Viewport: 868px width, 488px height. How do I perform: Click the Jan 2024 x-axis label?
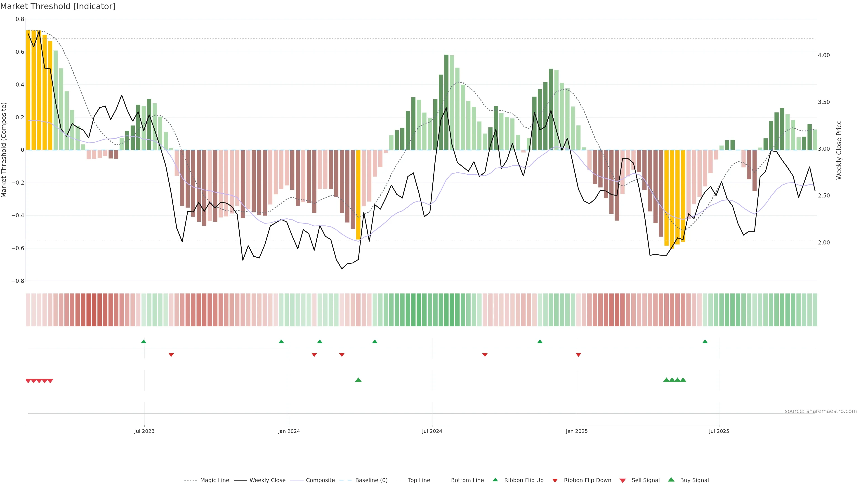point(289,431)
